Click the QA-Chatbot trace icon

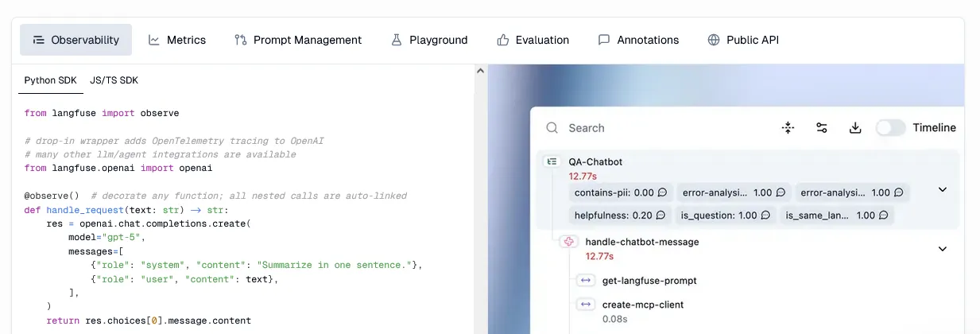552,161
